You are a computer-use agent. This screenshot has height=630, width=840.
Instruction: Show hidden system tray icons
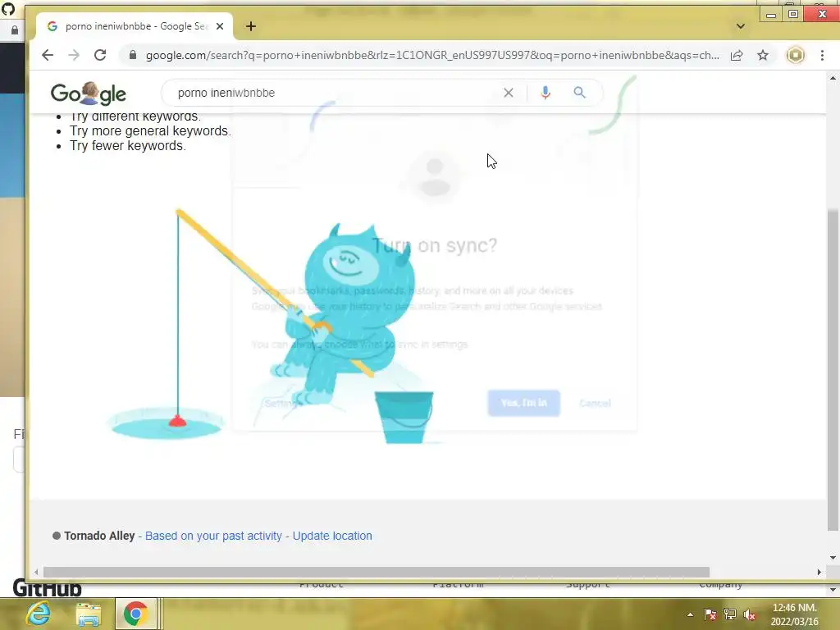690,614
